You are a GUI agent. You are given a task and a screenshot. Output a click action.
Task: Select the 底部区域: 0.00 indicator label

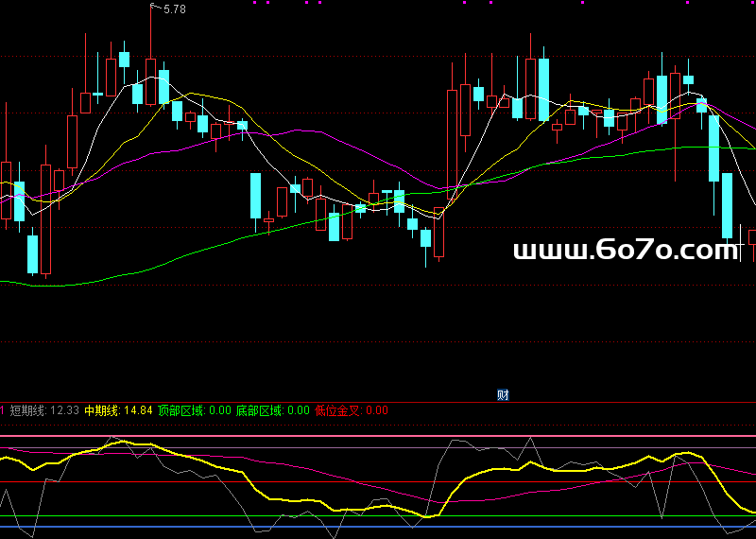tap(273, 410)
